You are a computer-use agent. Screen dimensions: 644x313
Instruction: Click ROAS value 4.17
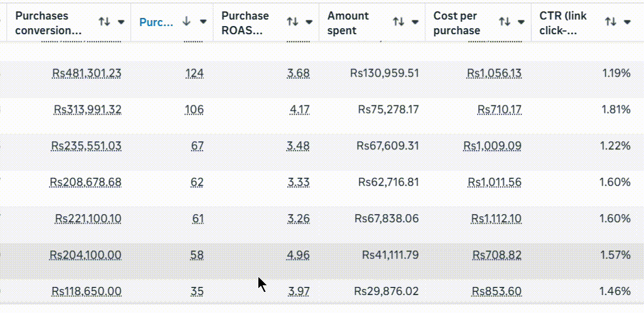[299, 110]
